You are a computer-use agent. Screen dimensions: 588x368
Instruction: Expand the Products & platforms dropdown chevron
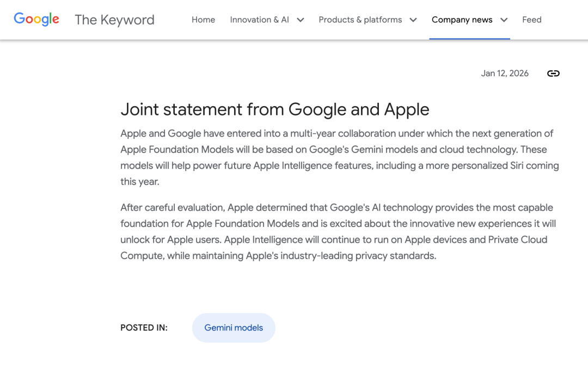(x=414, y=20)
